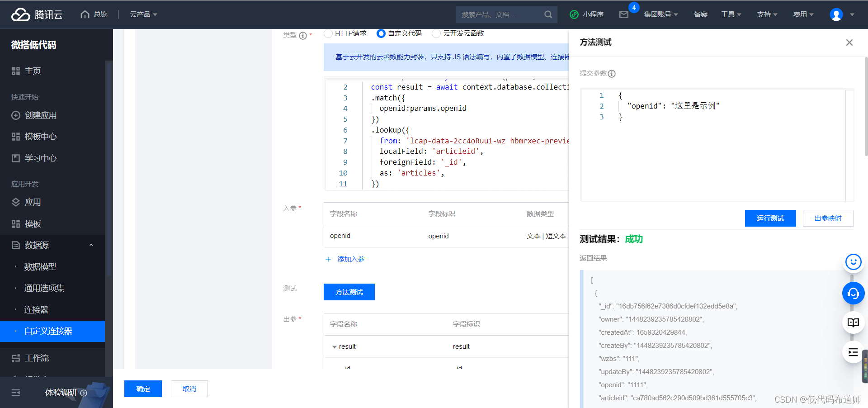Click the 出参映射 button
This screenshot has width=868, height=408.
(x=828, y=218)
